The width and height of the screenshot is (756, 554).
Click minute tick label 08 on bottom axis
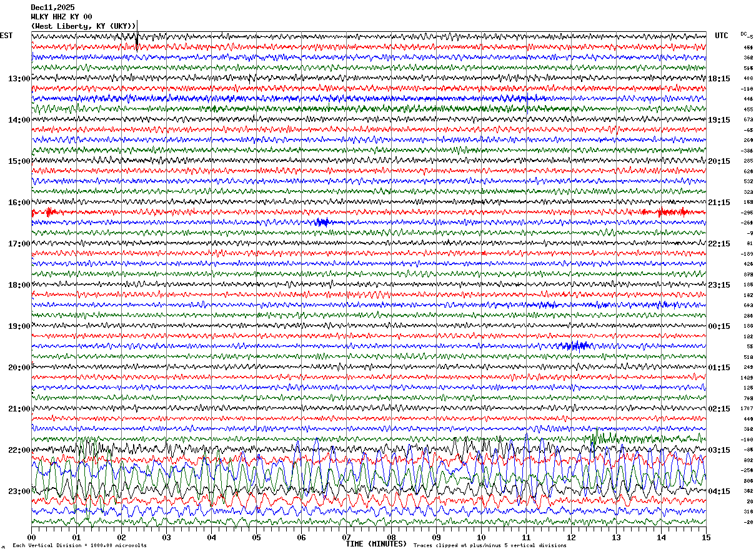click(391, 537)
